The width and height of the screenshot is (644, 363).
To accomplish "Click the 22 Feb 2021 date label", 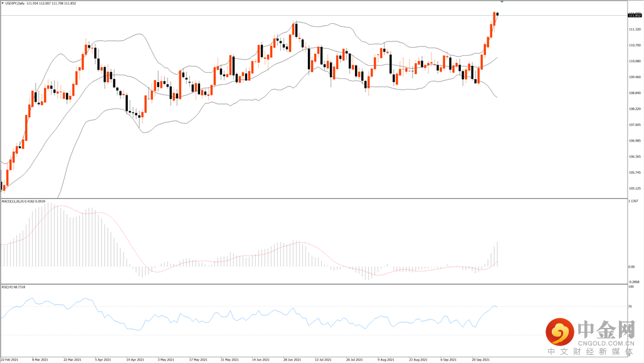I will coord(9,360).
